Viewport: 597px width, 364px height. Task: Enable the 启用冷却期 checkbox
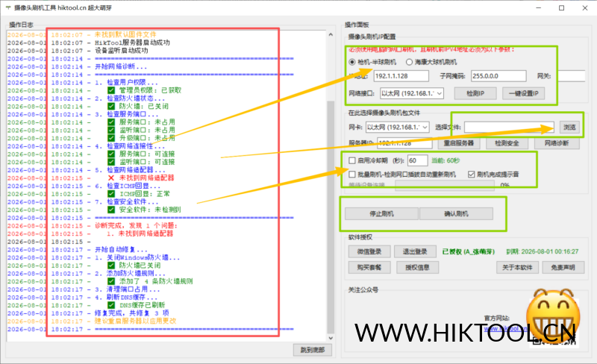[x=352, y=160]
